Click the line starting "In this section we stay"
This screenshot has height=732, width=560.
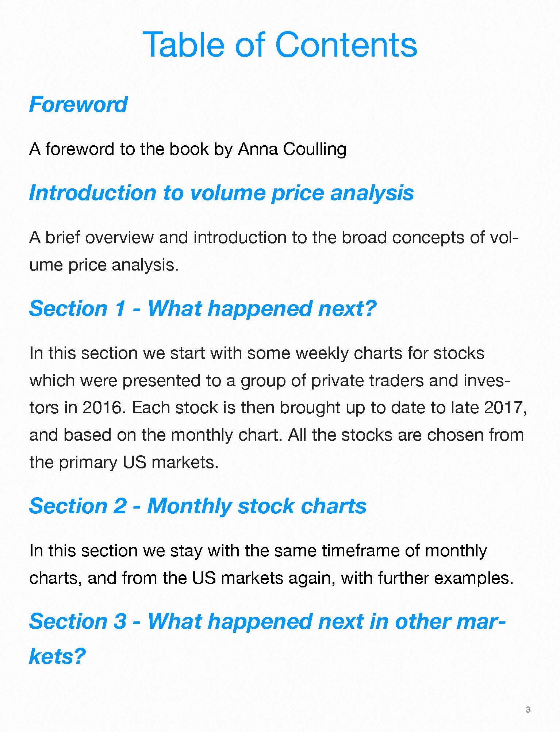tap(258, 551)
